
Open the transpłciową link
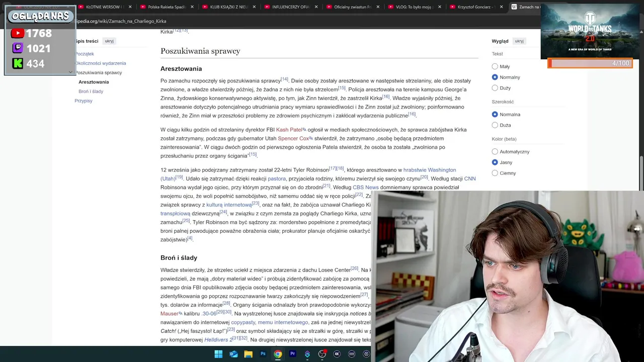(176, 214)
